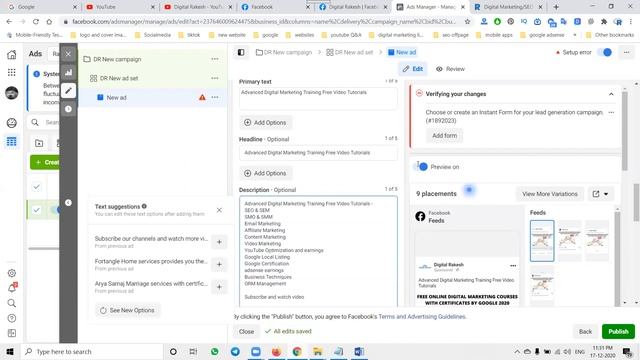This screenshot has height=360, width=640.
Task: Click the warning triangle on New ad
Action: coord(202,98)
